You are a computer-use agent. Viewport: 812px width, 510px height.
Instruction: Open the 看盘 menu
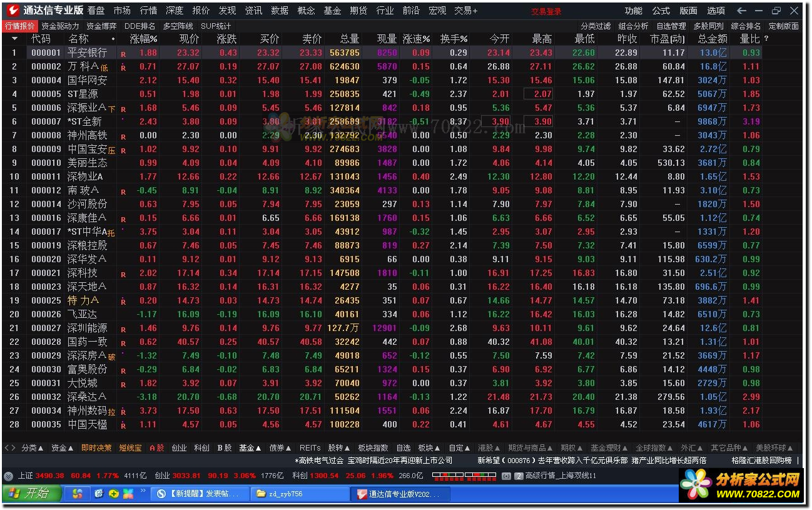[x=96, y=11]
